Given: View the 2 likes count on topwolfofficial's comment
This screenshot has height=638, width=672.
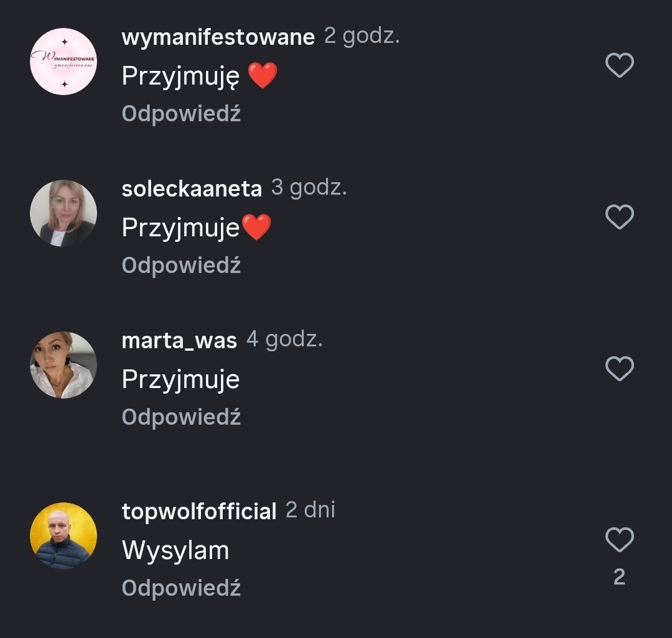Looking at the screenshot, I should tap(619, 578).
